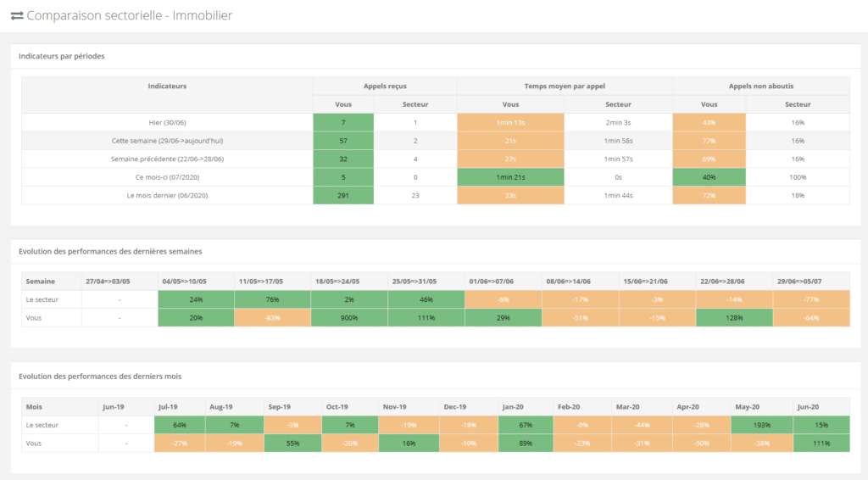This screenshot has height=480, width=868.
Task: Click the orange '1min 13s' cell
Action: pyautogui.click(x=510, y=122)
